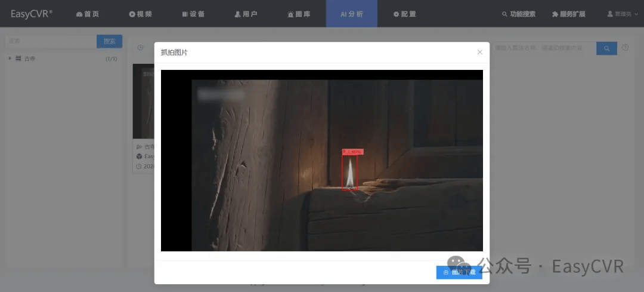
Task: Click the EasyCVR logo
Action: [32, 14]
